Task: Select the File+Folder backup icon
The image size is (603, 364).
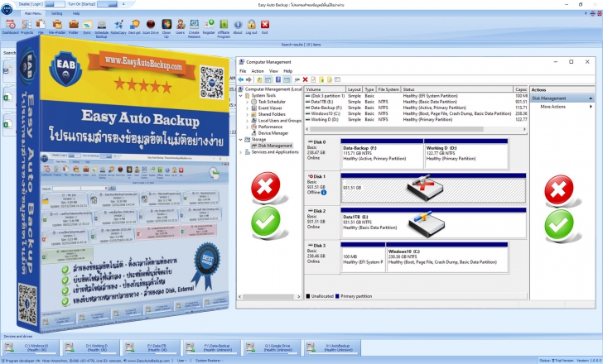Action: coord(57,26)
